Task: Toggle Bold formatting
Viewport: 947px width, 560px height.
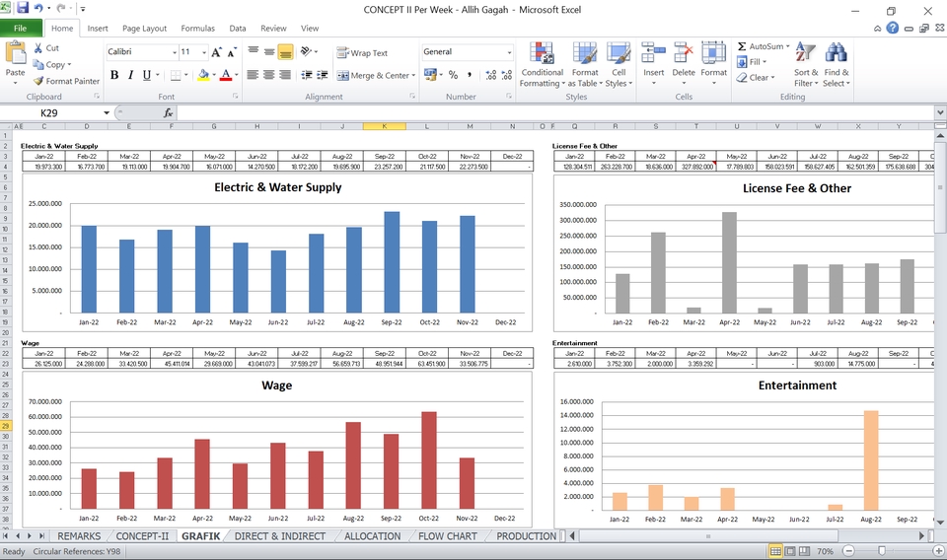Action: tap(114, 75)
